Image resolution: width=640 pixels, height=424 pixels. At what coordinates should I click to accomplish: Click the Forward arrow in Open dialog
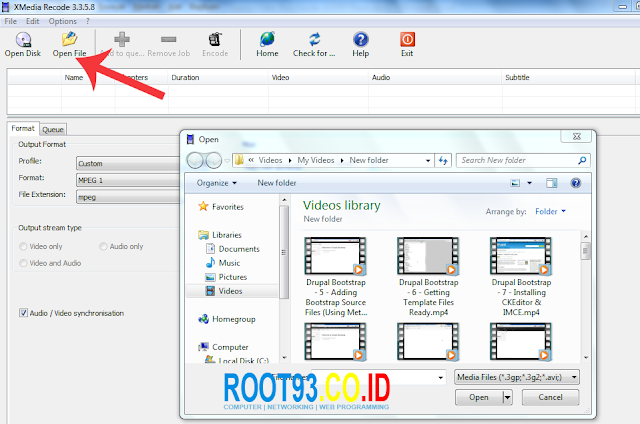coord(214,160)
